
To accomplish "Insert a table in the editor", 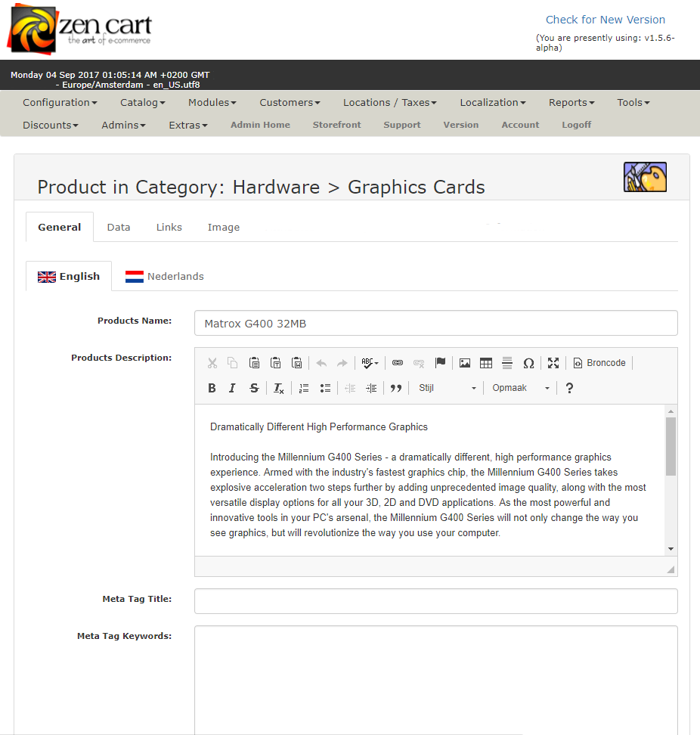I will 486,363.
